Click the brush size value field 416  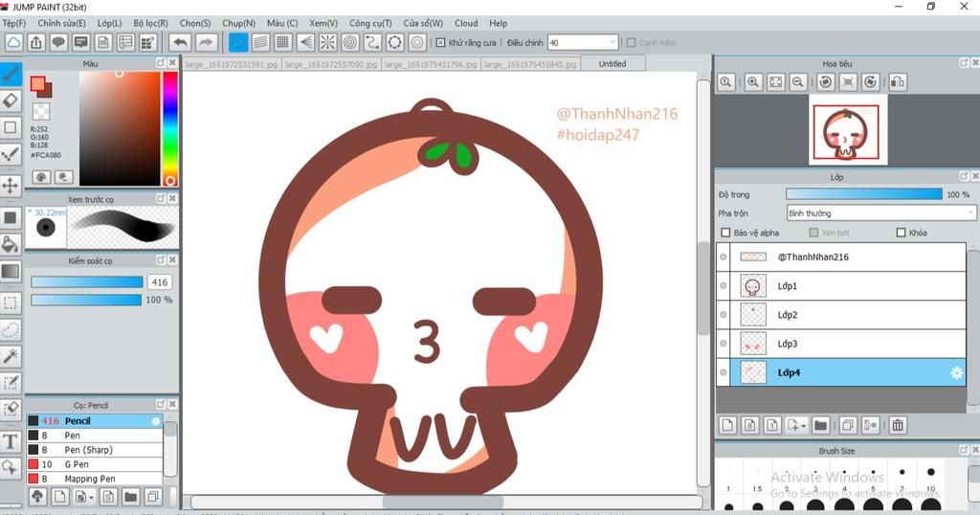(160, 282)
